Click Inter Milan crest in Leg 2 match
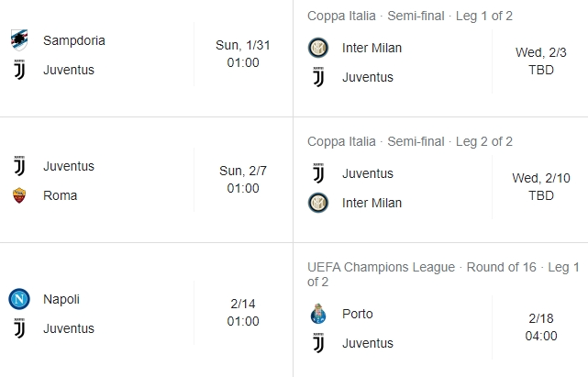The image size is (588, 377). 318,203
